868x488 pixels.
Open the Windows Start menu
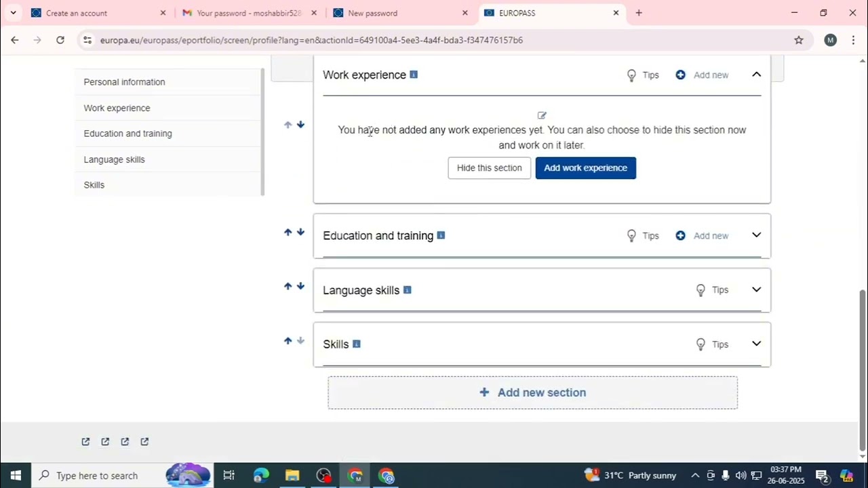tap(16, 475)
